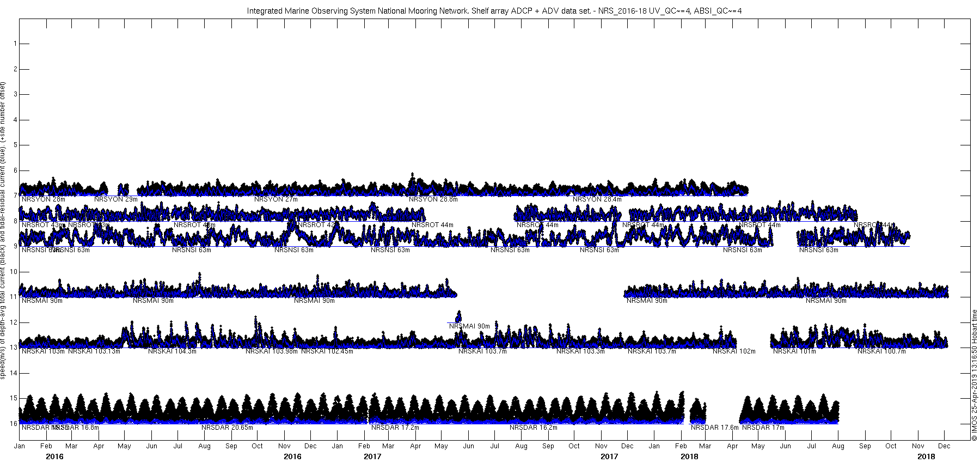Click y-axis tick label '15'

coord(14,398)
